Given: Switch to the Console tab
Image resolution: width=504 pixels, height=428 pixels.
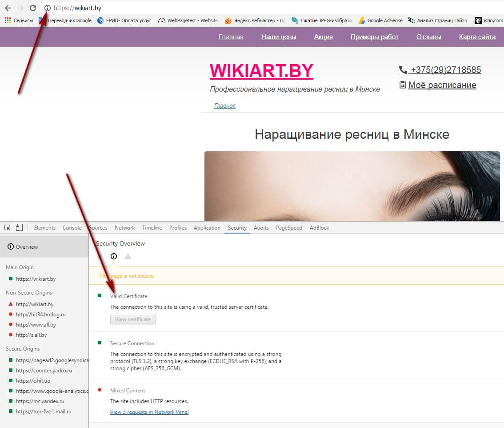Looking at the screenshot, I should point(72,227).
